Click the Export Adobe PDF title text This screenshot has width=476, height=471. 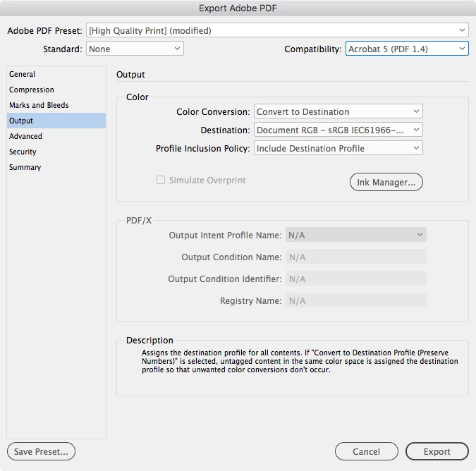pyautogui.click(x=238, y=8)
